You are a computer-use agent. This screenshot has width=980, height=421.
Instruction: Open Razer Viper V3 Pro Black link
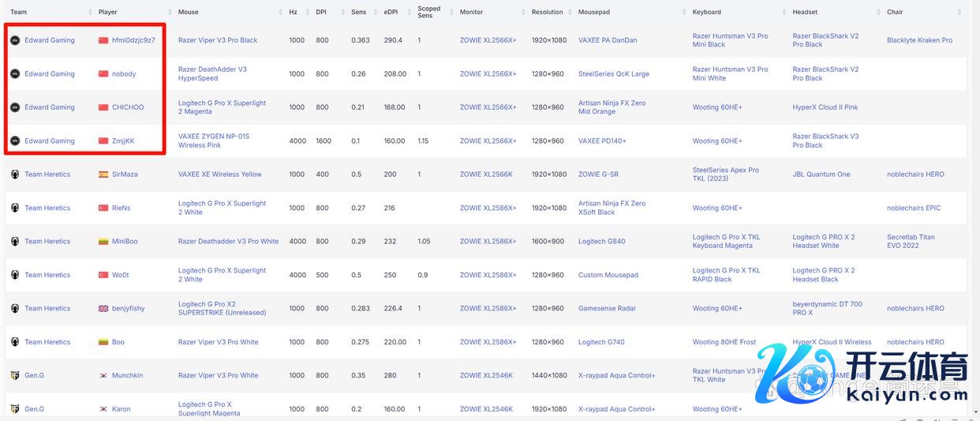pos(218,40)
